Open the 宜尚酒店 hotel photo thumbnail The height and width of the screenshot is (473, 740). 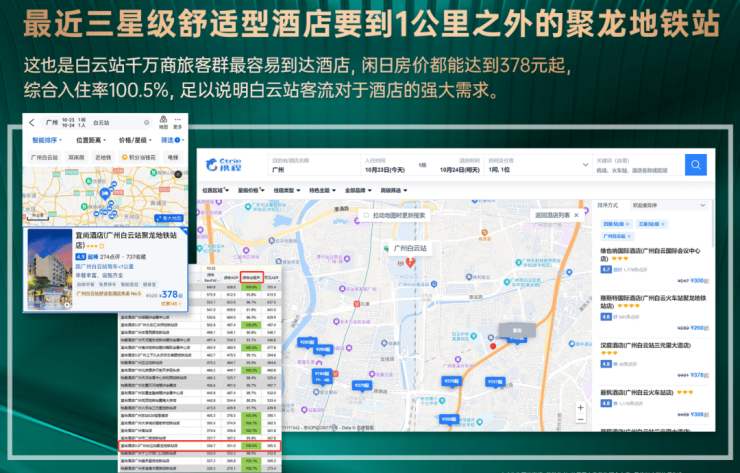click(x=50, y=269)
